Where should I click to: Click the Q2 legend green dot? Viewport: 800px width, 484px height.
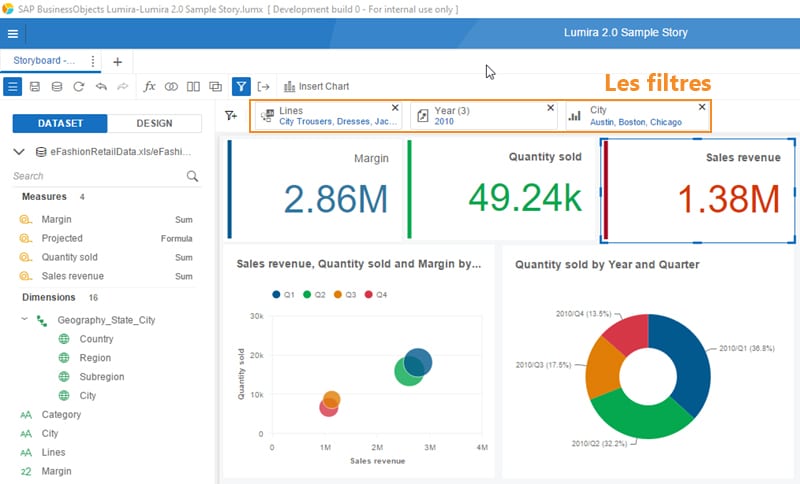pos(307,294)
